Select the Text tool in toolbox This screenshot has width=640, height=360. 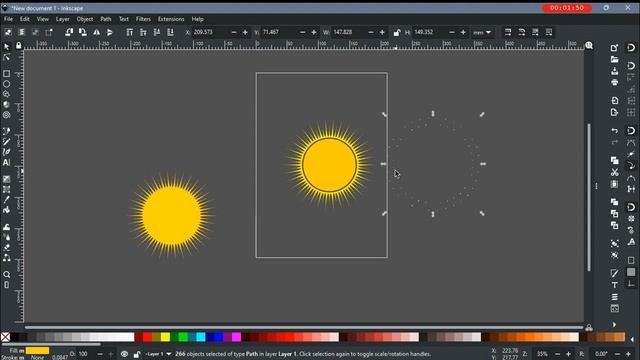7,162
